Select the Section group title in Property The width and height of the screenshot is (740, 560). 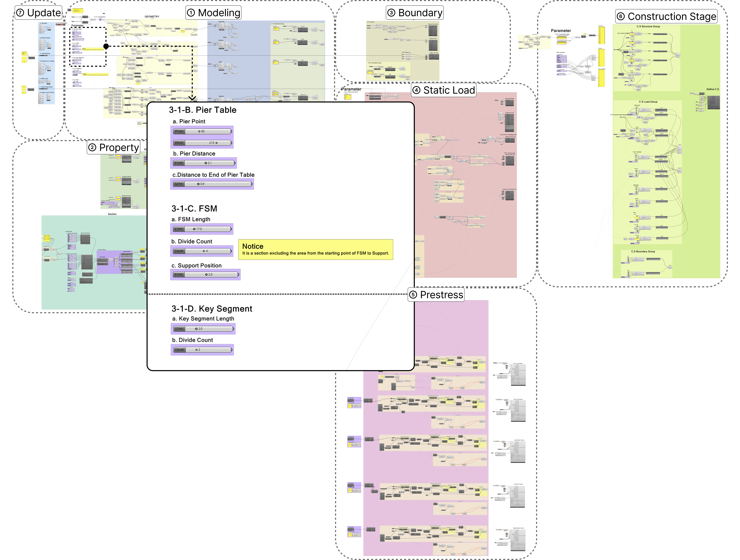(x=112, y=214)
